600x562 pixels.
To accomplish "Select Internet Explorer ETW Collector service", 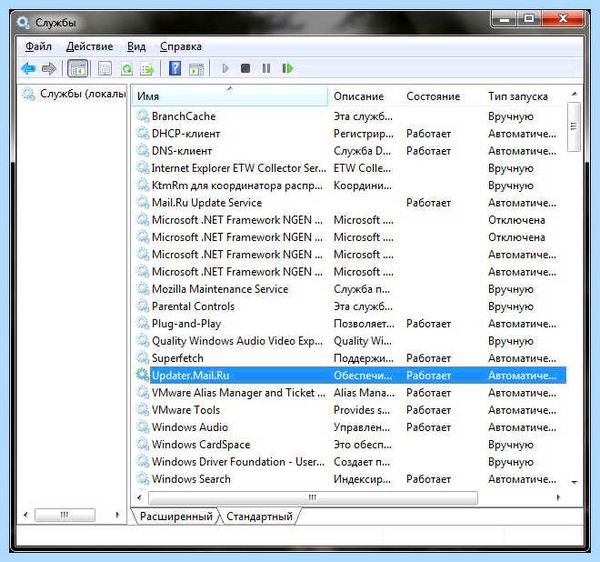I will point(351,168).
